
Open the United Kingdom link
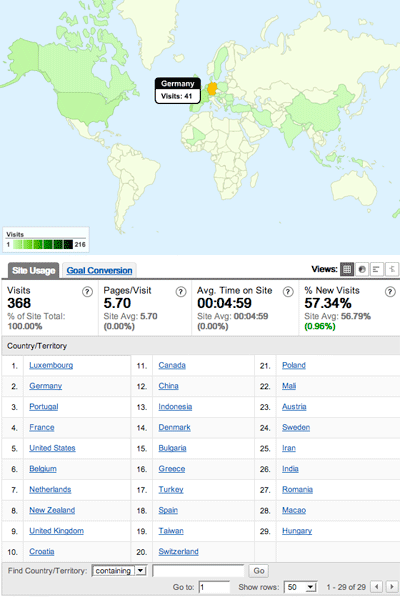pyautogui.click(x=56, y=531)
